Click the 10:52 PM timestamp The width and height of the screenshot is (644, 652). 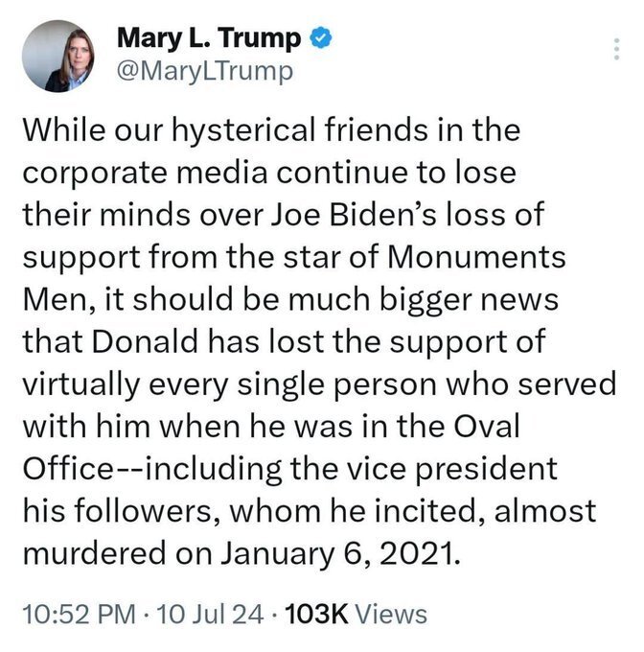coord(73,613)
